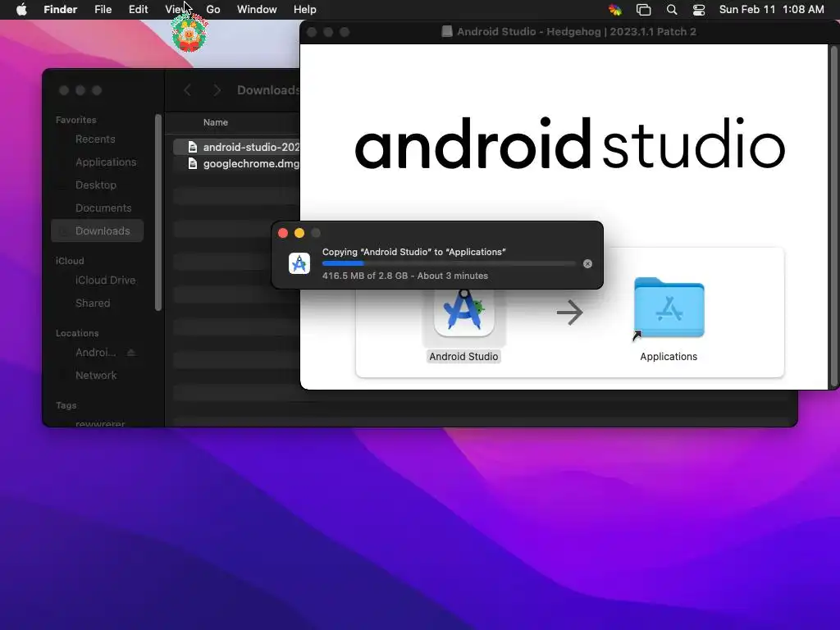Screen dimensions: 840x630
Task: Click the android-studio file document icon
Action: pos(193,147)
